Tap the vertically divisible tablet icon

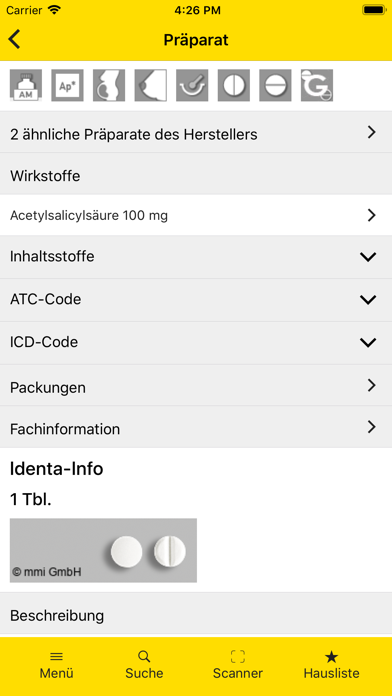[234, 85]
